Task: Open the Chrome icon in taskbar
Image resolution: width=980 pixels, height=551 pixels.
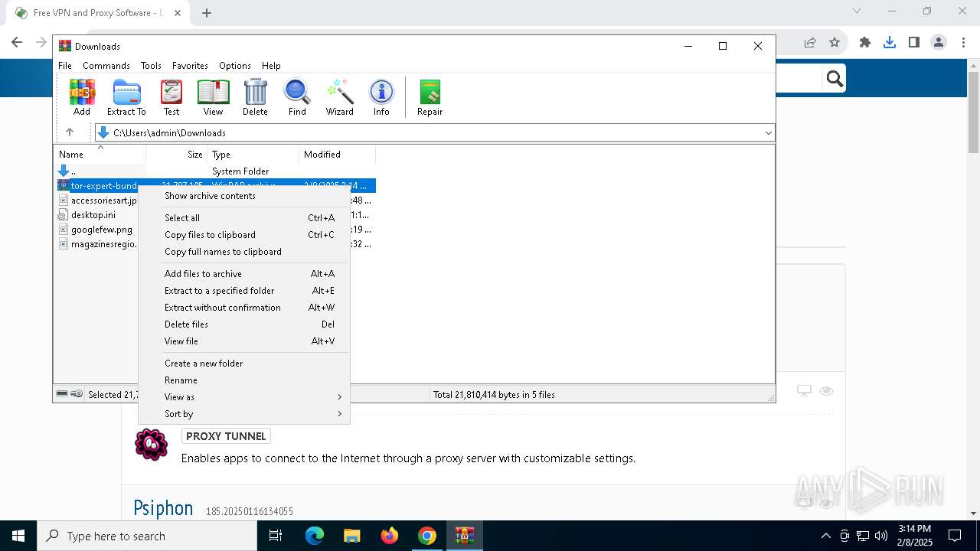Action: tap(427, 536)
